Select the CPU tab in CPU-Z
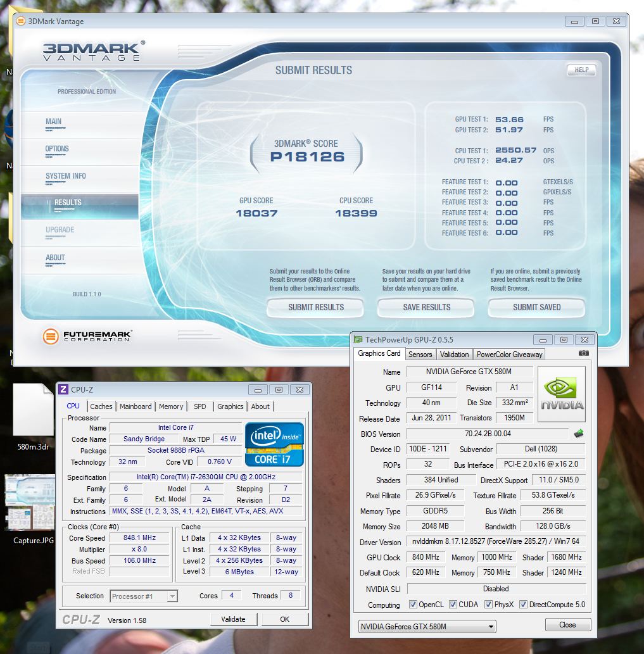Screen dimensions: 644x654 click(x=73, y=406)
